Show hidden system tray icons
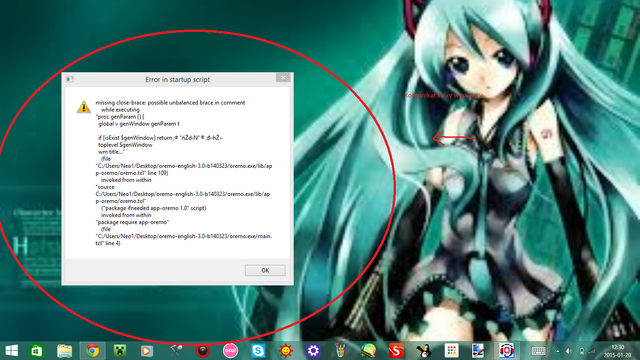640x360 pixels. (x=558, y=351)
